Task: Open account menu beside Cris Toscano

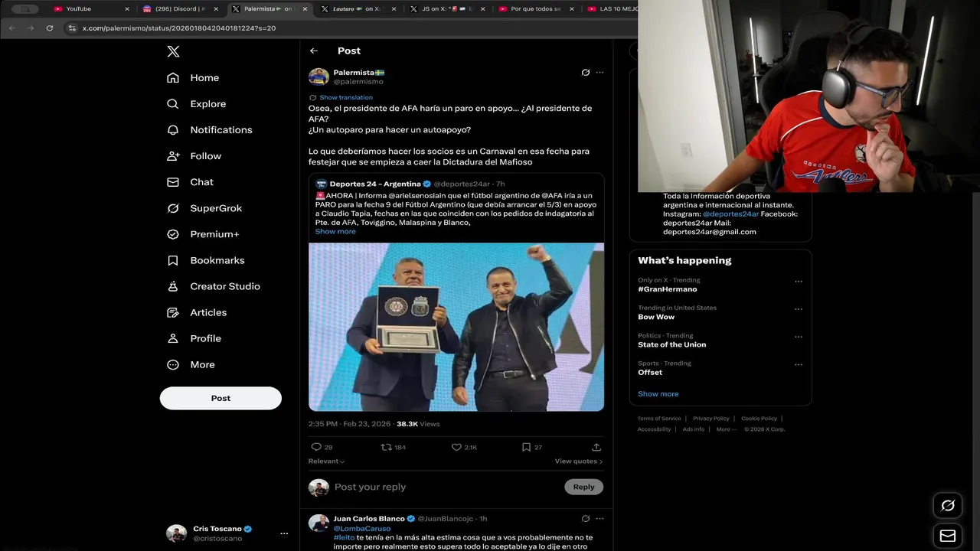Action: tap(284, 533)
